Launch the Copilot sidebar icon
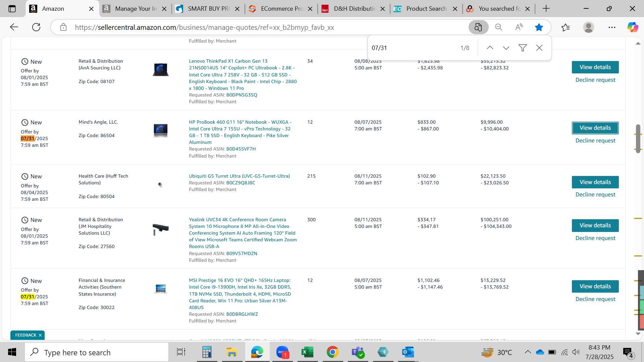 (633, 27)
